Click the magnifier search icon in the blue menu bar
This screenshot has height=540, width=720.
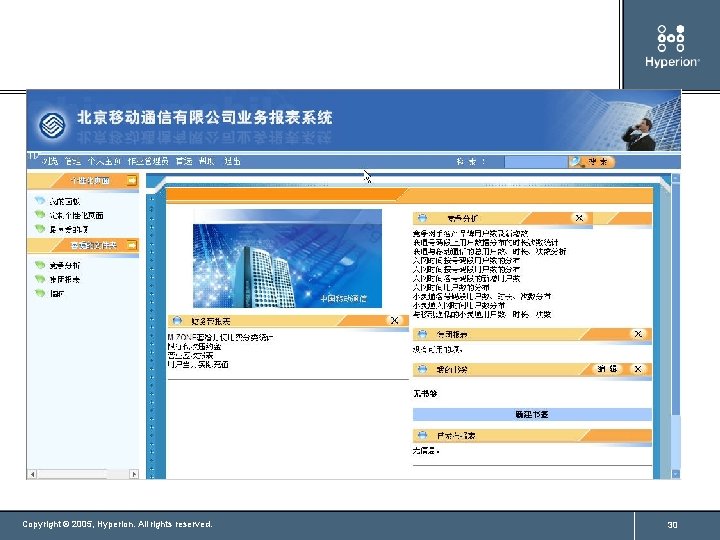point(575,162)
